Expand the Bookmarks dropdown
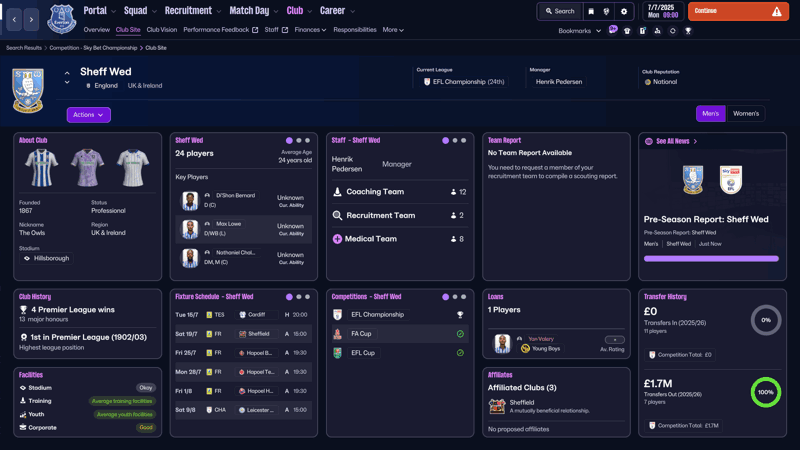 (580, 31)
